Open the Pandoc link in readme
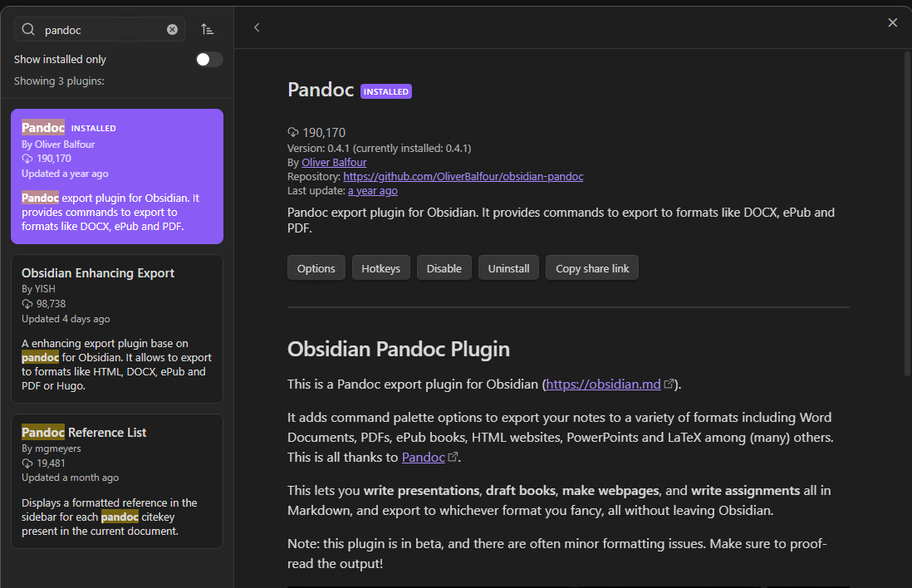The height and width of the screenshot is (588, 912). (x=423, y=457)
